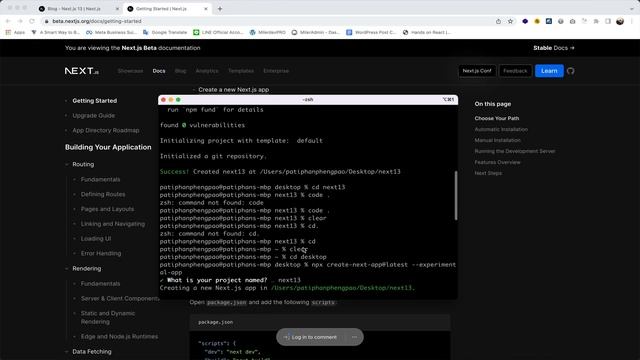This screenshot has width=640, height=360.
Task: Open the MilerdevPRO bookmark
Action: [268, 32]
